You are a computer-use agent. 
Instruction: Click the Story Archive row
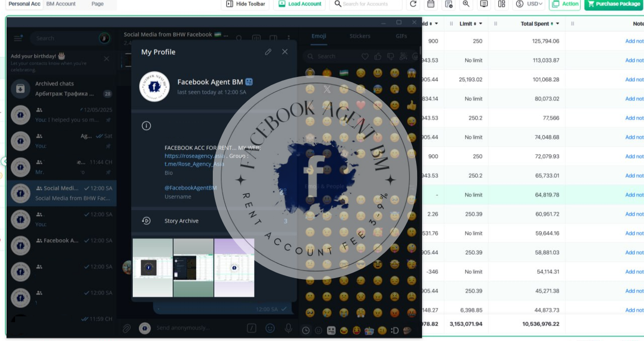(214, 221)
